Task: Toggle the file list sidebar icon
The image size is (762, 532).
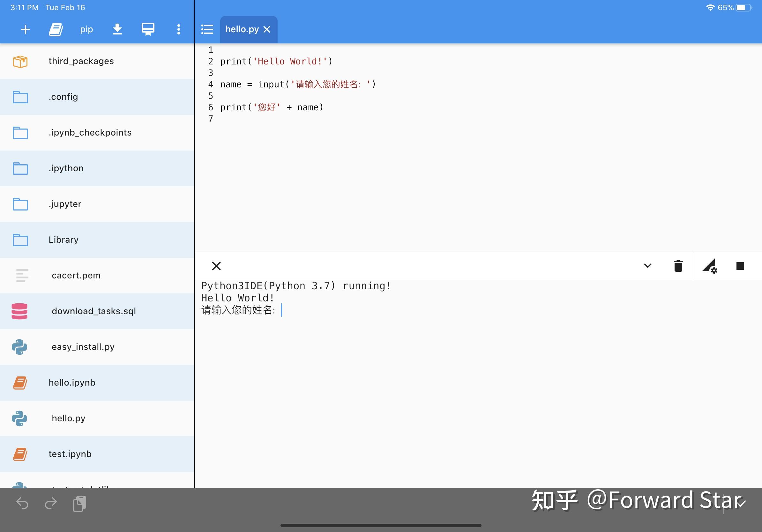Action: pyautogui.click(x=207, y=30)
